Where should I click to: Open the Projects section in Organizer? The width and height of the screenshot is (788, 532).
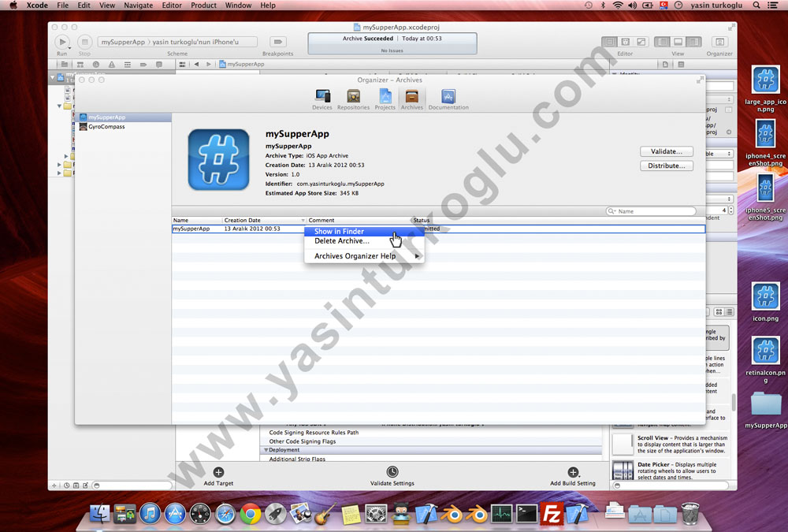385,99
